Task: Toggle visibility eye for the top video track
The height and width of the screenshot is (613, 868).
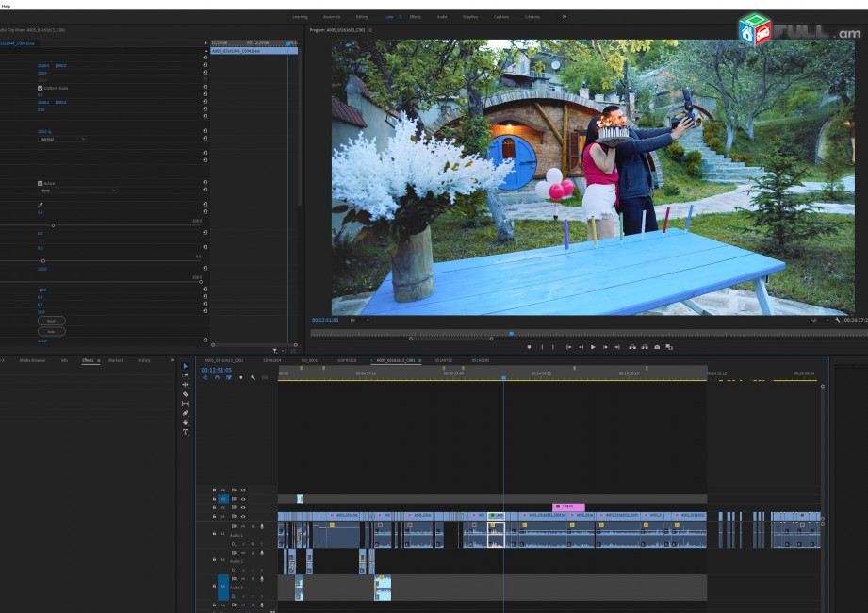Action: [x=243, y=490]
